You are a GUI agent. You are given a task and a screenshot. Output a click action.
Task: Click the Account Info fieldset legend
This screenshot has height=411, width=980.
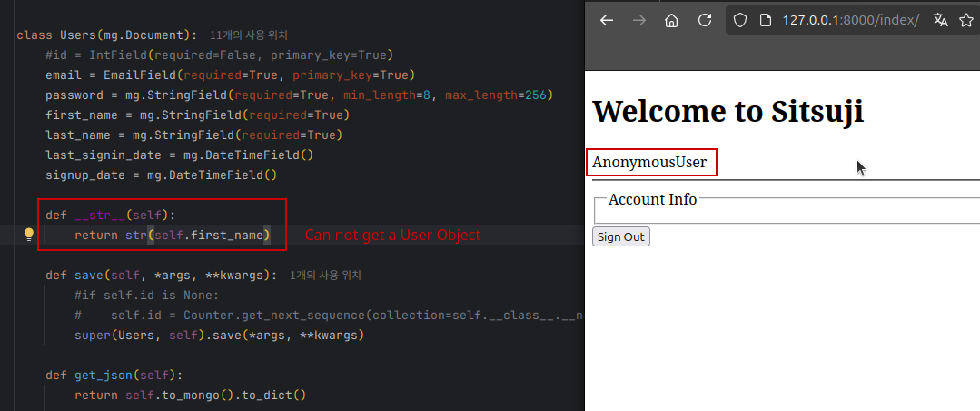pos(652,199)
